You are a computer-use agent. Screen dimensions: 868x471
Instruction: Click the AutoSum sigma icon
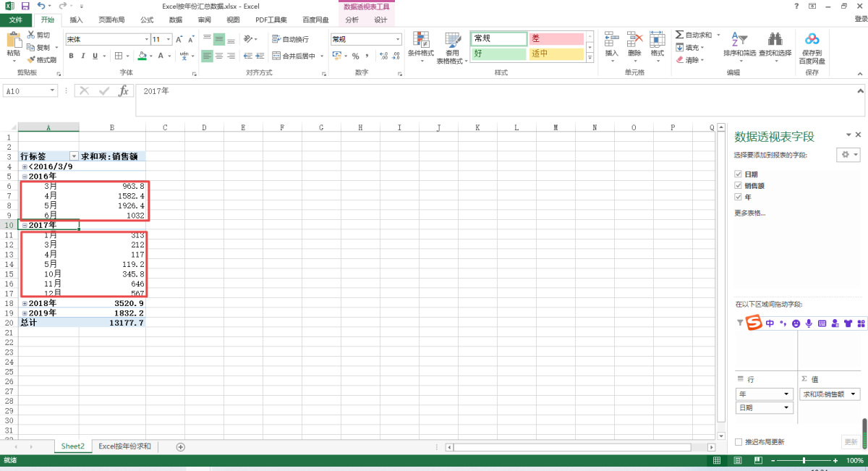pos(679,35)
